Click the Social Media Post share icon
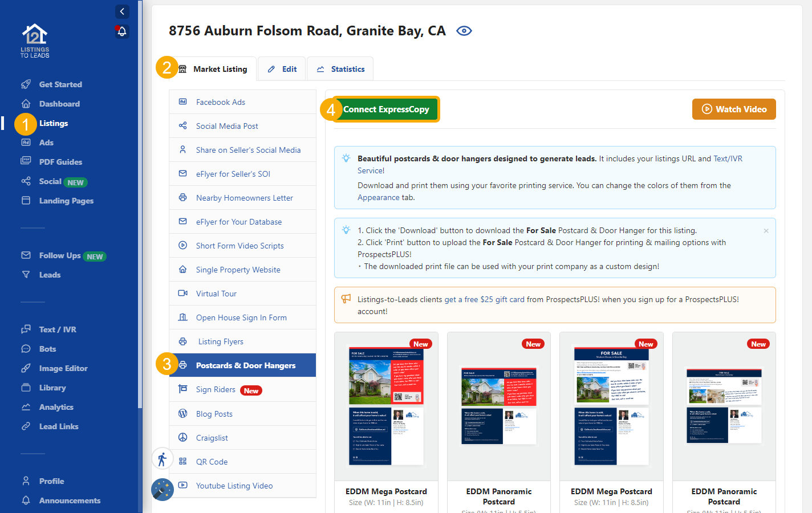 [182, 126]
